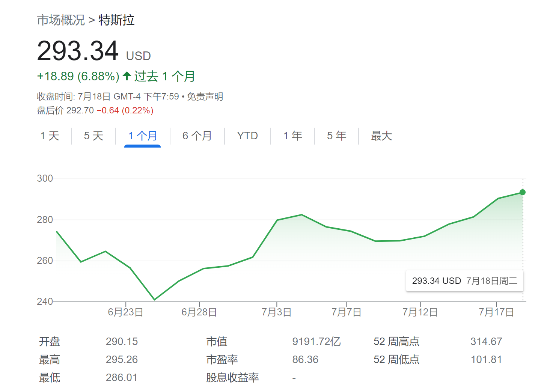The image size is (547, 392).
Task: Select the 1 个月 chart view
Action: click(142, 136)
